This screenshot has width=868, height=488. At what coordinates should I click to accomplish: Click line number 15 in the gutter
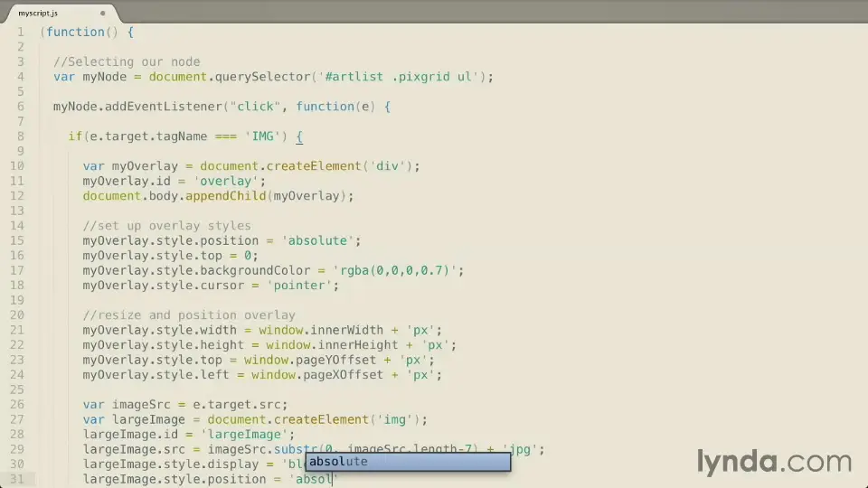[x=17, y=240]
